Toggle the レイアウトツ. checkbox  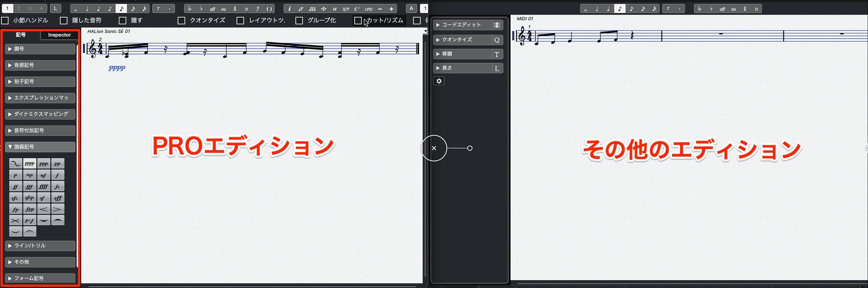click(x=240, y=20)
